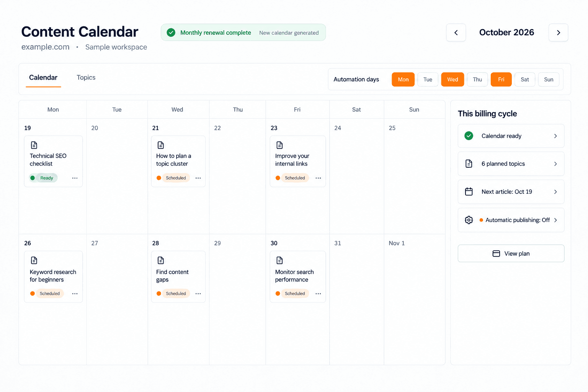This screenshot has width=588, height=392.
Task: Disable Wed automation day
Action: [x=452, y=80]
